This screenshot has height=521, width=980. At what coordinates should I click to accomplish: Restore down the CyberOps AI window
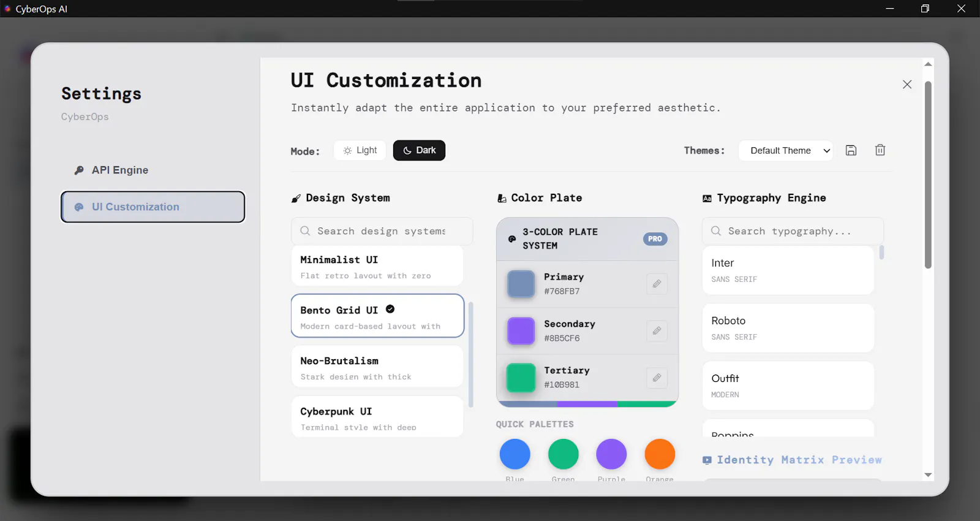925,9
